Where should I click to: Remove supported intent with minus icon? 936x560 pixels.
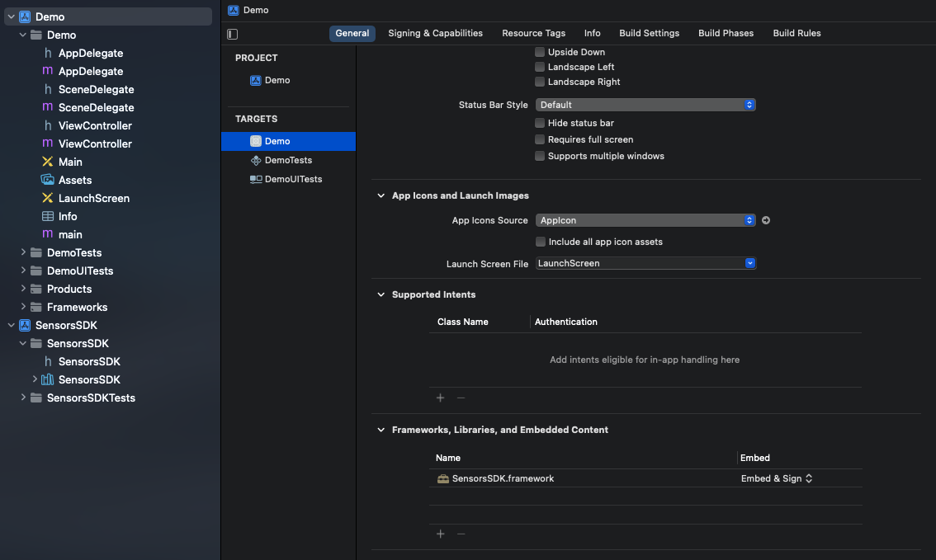point(461,398)
